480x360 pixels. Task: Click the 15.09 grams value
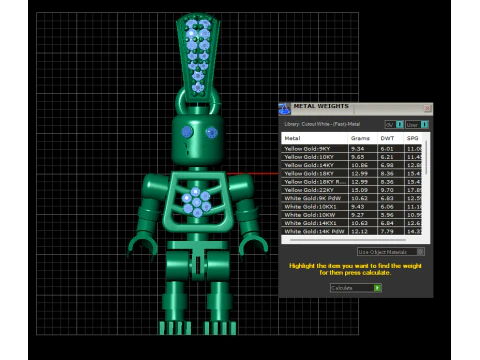[359, 190]
